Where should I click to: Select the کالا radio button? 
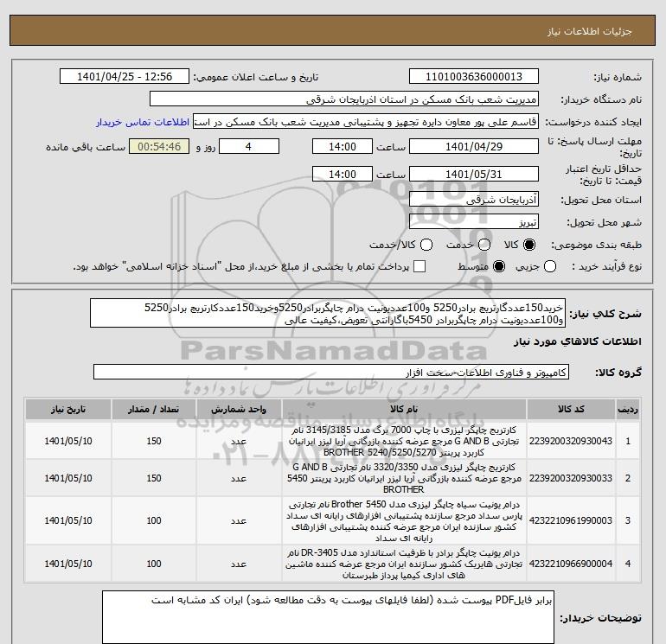[x=529, y=245]
